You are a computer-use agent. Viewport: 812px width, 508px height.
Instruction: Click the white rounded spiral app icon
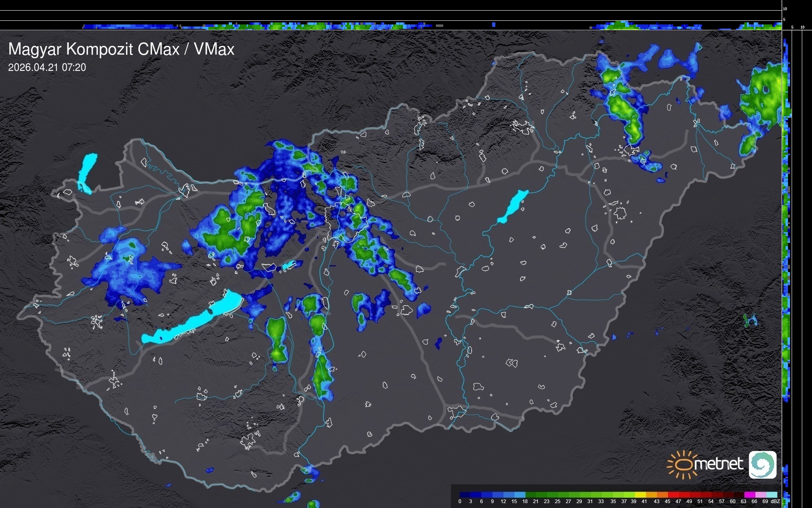[762, 464]
